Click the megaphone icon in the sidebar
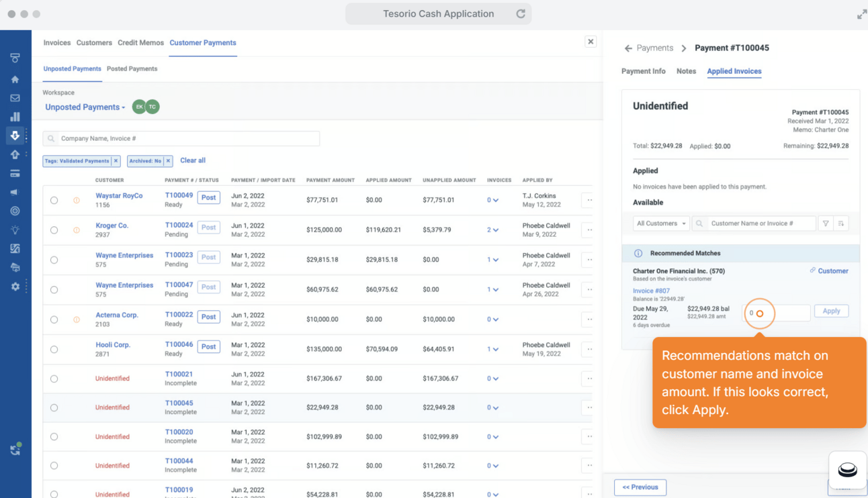Screen dimensions: 868x498 point(15,192)
